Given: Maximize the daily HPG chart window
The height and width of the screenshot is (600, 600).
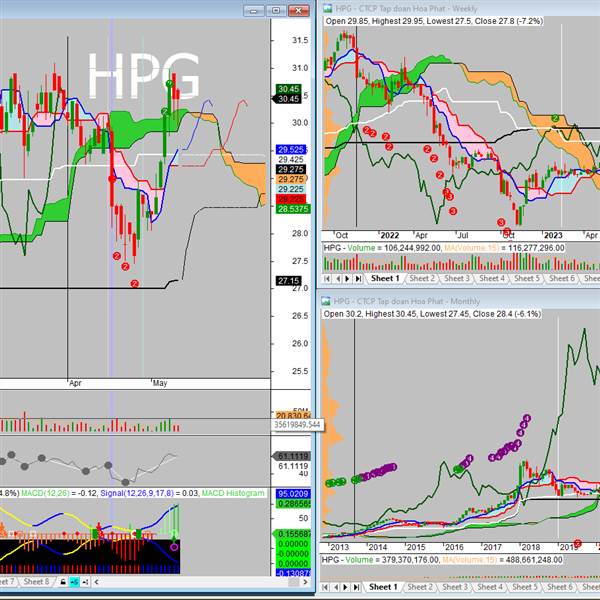Looking at the screenshot, I should (276, 11).
